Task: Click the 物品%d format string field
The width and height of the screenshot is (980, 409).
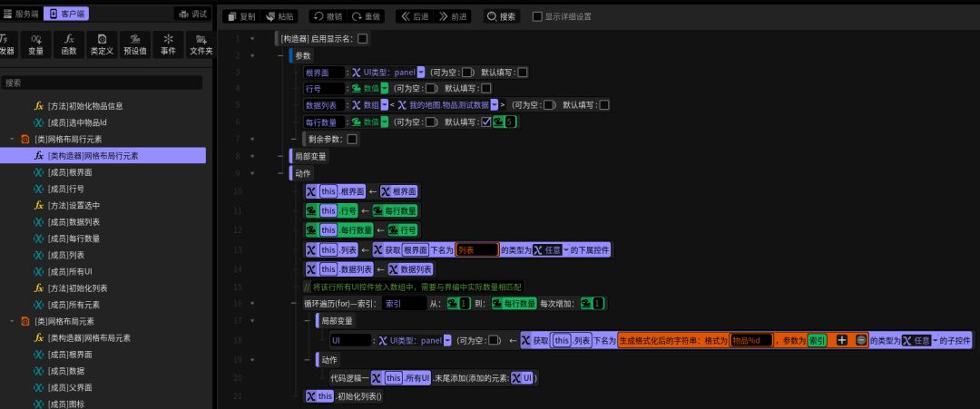Action: 751,340
